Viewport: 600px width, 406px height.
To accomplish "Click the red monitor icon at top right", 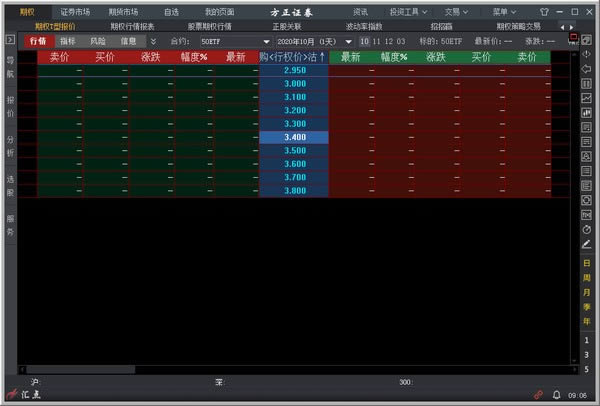I will (x=572, y=41).
